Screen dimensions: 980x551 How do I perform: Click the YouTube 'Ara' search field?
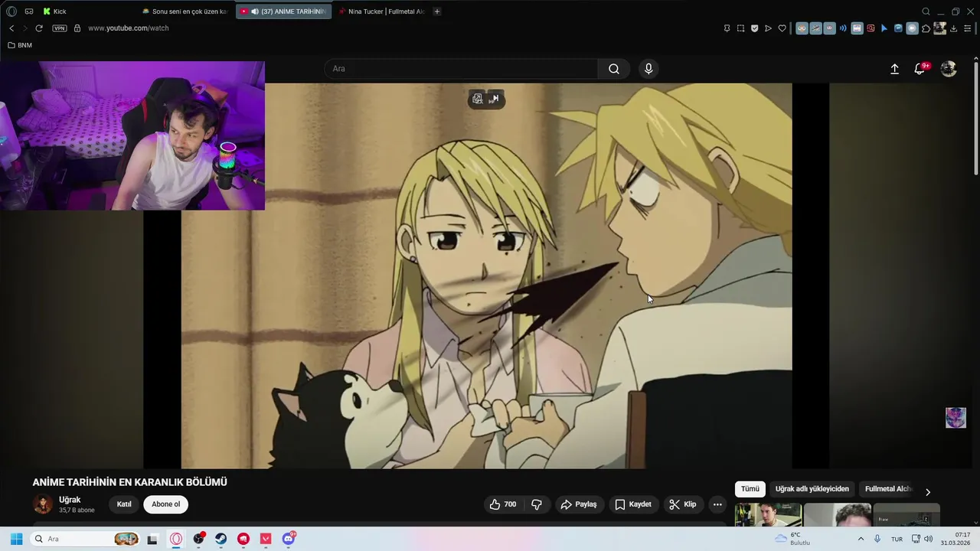(462, 69)
